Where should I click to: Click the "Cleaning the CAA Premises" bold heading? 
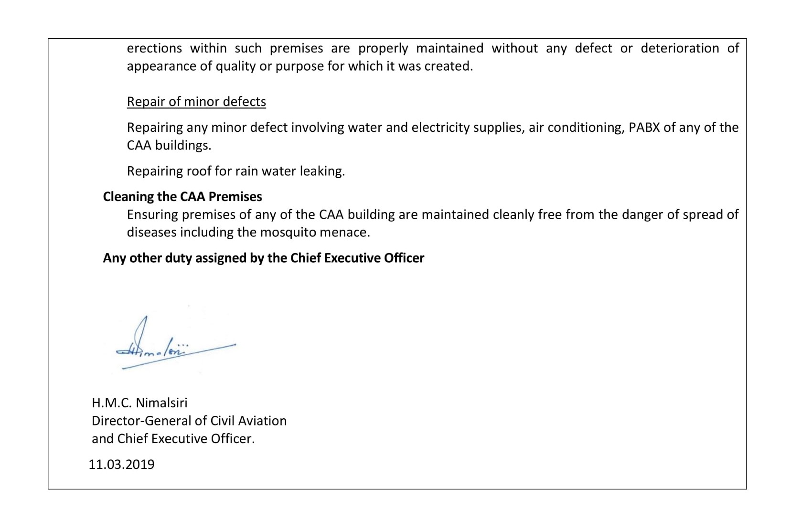coord(182,197)
